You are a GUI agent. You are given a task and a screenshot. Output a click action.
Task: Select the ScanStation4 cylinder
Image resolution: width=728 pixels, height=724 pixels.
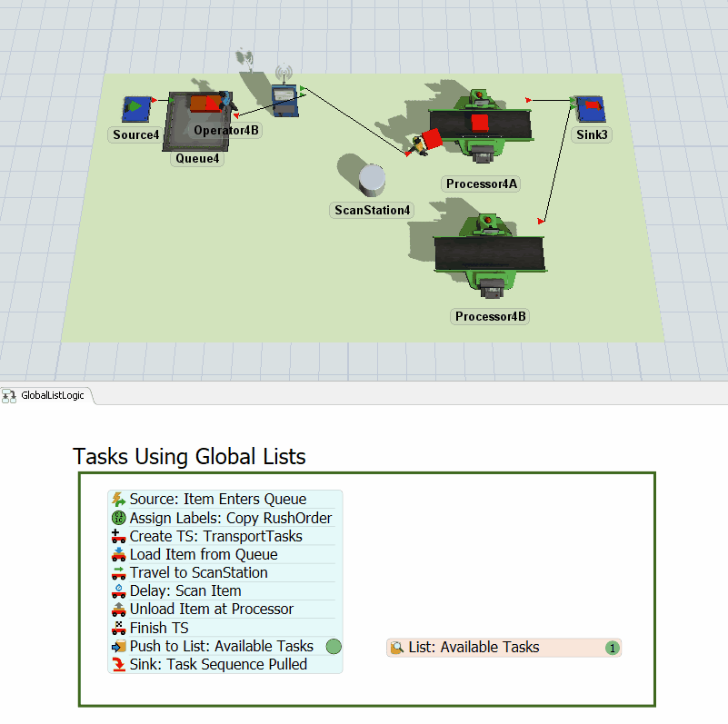[373, 180]
